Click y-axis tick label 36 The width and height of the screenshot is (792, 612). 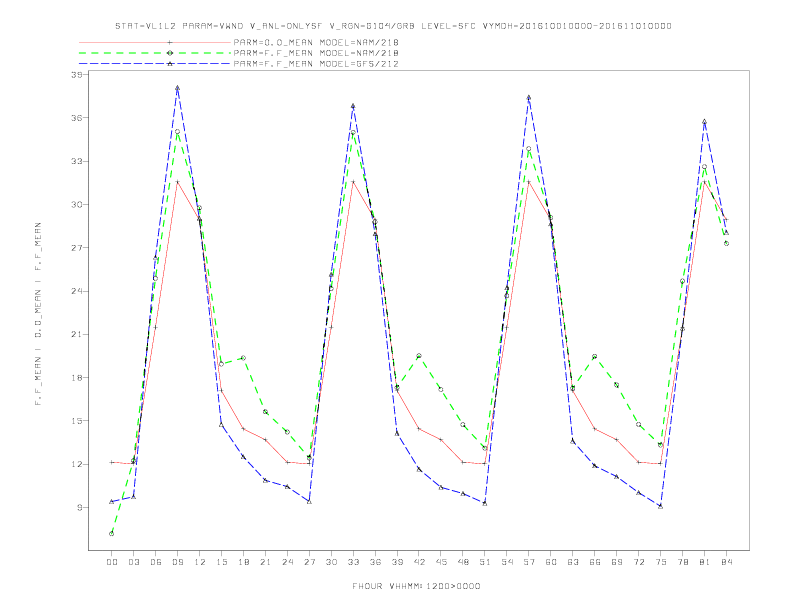coord(77,118)
